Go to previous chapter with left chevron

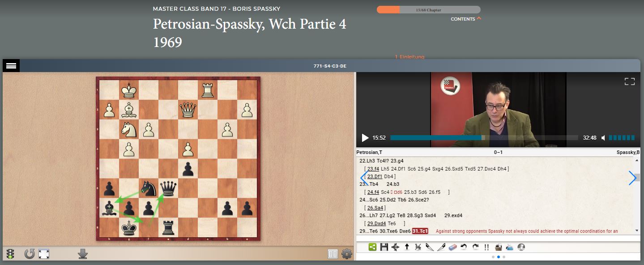coord(364,178)
